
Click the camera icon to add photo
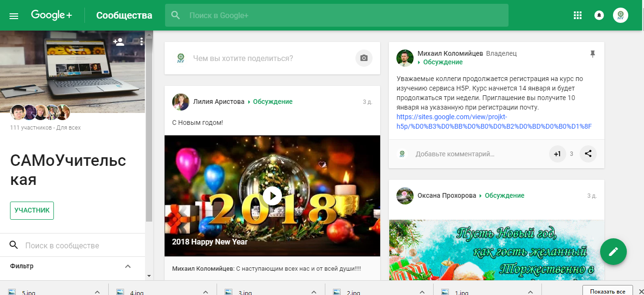pos(364,58)
